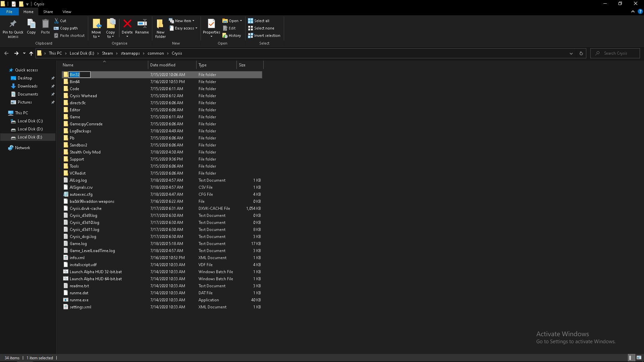The height and width of the screenshot is (362, 644).
Task: Collapse the ribbon with chevron
Action: pyautogui.click(x=633, y=11)
